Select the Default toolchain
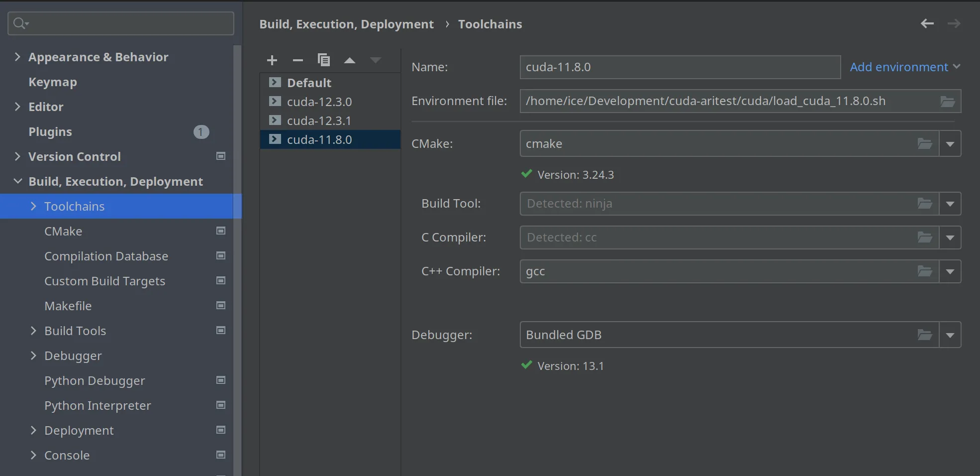980x476 pixels. tap(330, 83)
